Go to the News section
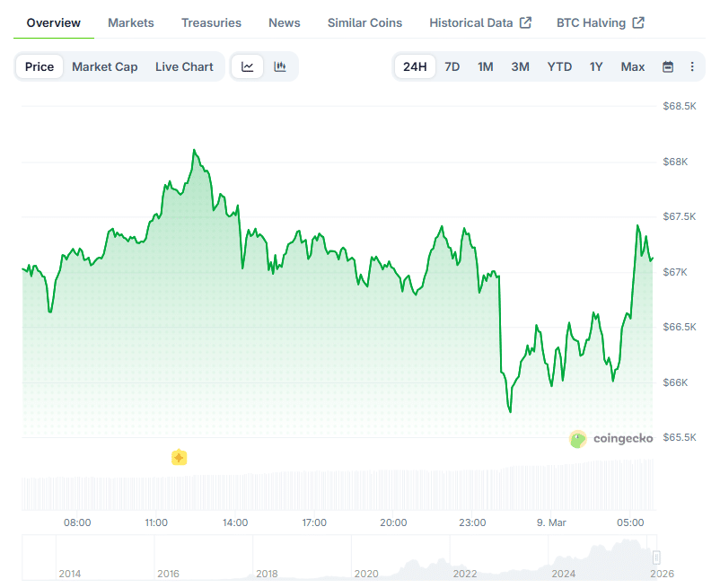Screen dimensions: 720x588 point(284,22)
